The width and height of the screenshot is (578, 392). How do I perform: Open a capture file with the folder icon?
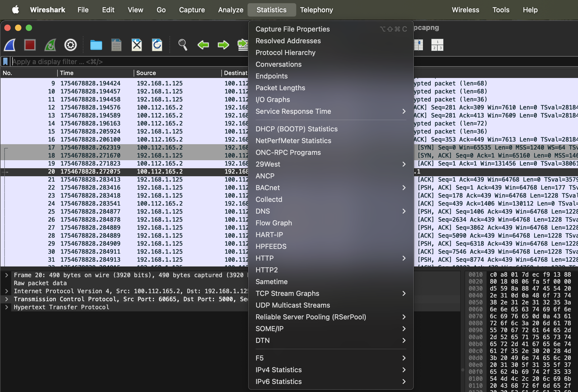tap(96, 45)
